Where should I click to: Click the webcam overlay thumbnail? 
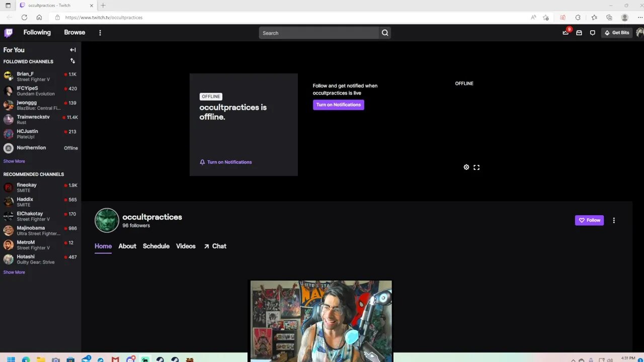pyautogui.click(x=321, y=321)
